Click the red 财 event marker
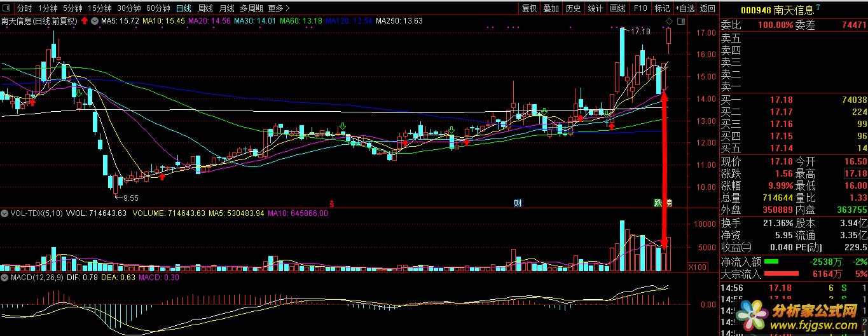Viewport: 868px width, 336px height. click(x=518, y=203)
